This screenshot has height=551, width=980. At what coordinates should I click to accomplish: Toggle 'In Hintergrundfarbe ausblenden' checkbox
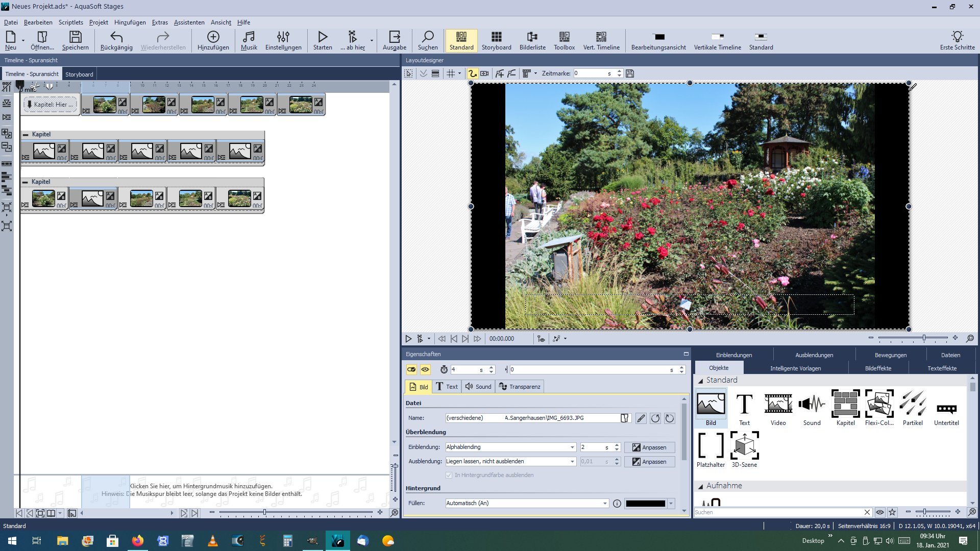tap(449, 475)
